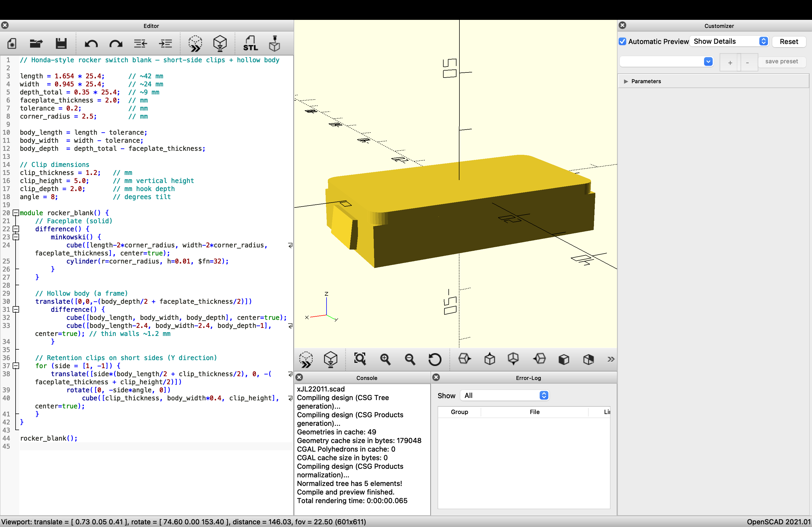812x527 pixels.
Task: Click the Undo arrow icon
Action: click(91, 44)
